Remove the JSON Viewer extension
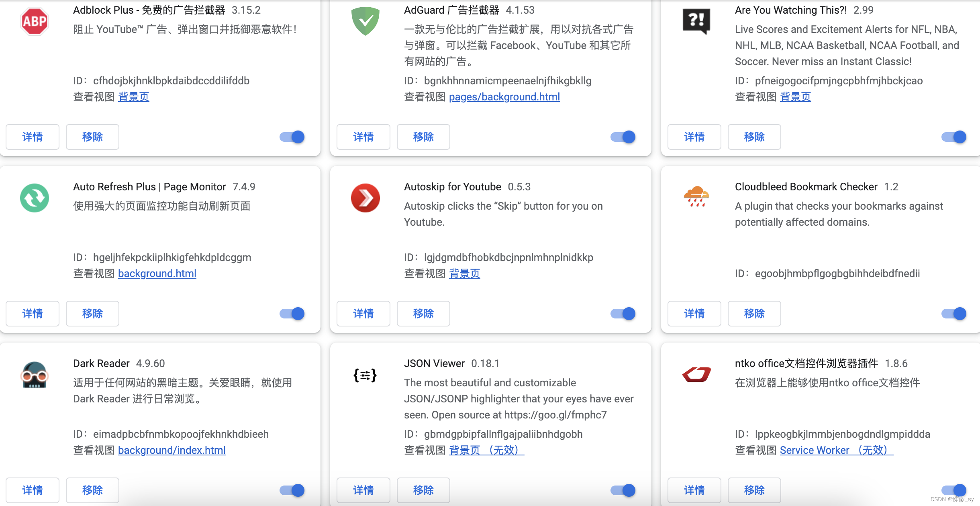The width and height of the screenshot is (980, 506). (423, 490)
